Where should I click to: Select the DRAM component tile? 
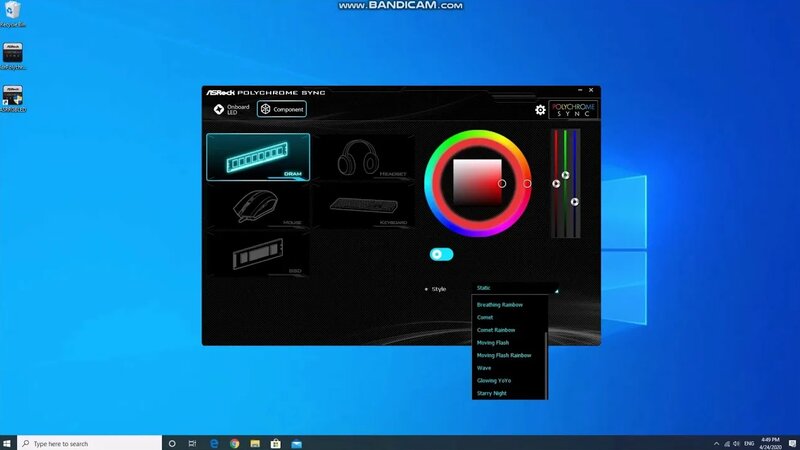[x=258, y=157]
